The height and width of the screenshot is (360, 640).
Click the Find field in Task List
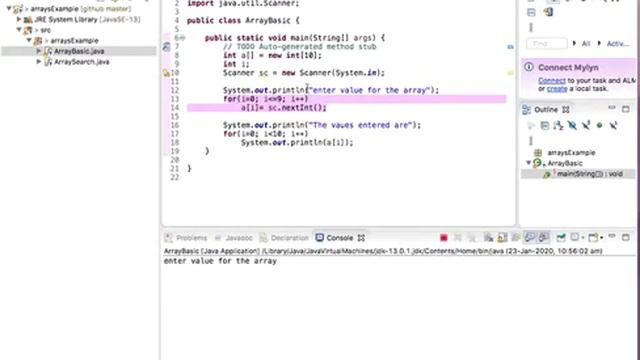point(547,43)
